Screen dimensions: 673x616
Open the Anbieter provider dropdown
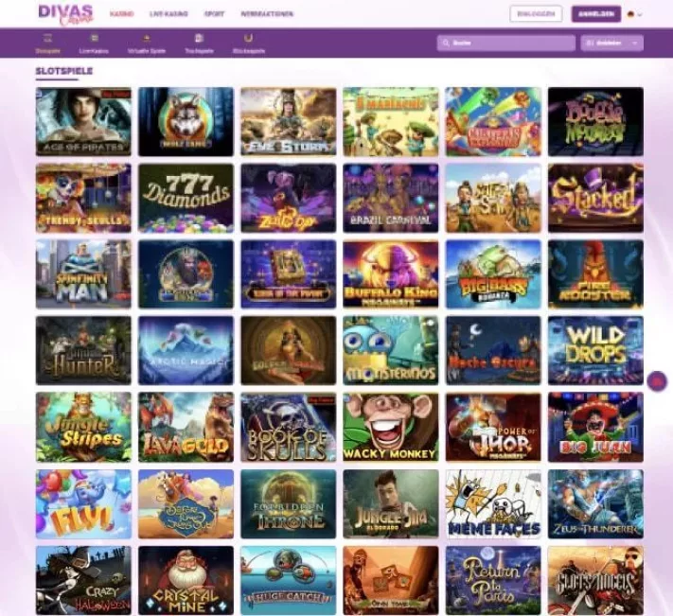tap(611, 43)
